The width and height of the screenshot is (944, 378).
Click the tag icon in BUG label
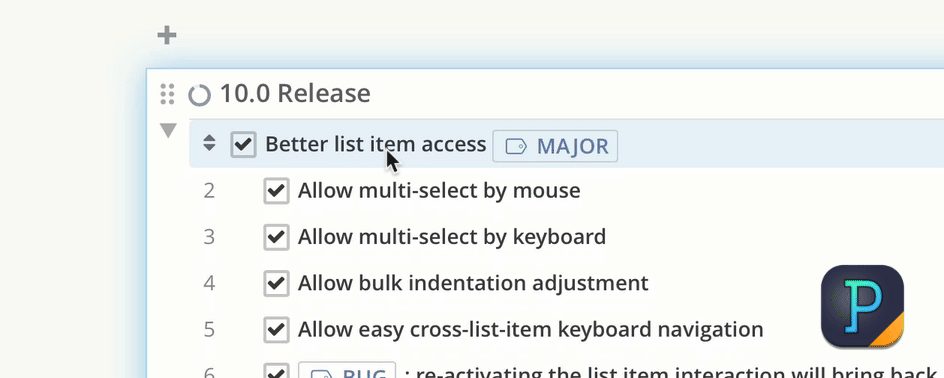pos(321,374)
